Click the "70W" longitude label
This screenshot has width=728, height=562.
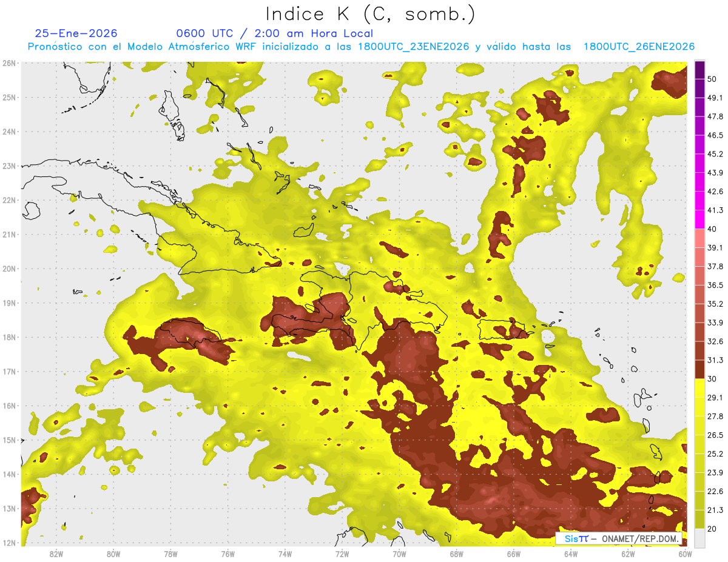pos(399,554)
